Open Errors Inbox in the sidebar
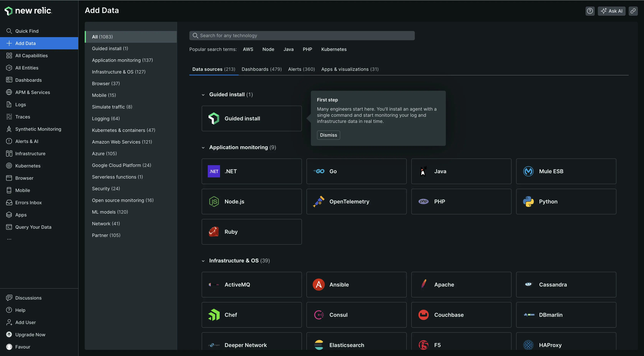This screenshot has width=644, height=356. click(x=29, y=202)
